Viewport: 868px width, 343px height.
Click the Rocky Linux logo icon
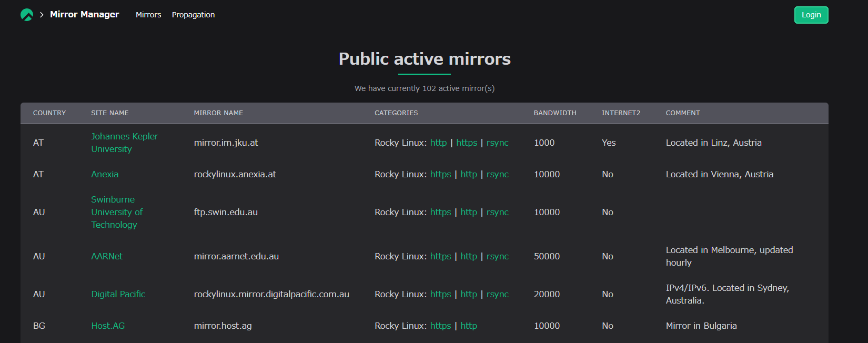click(x=27, y=15)
